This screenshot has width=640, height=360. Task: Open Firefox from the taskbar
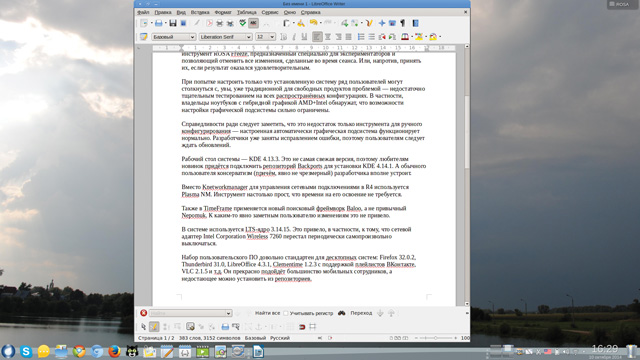coord(114,351)
